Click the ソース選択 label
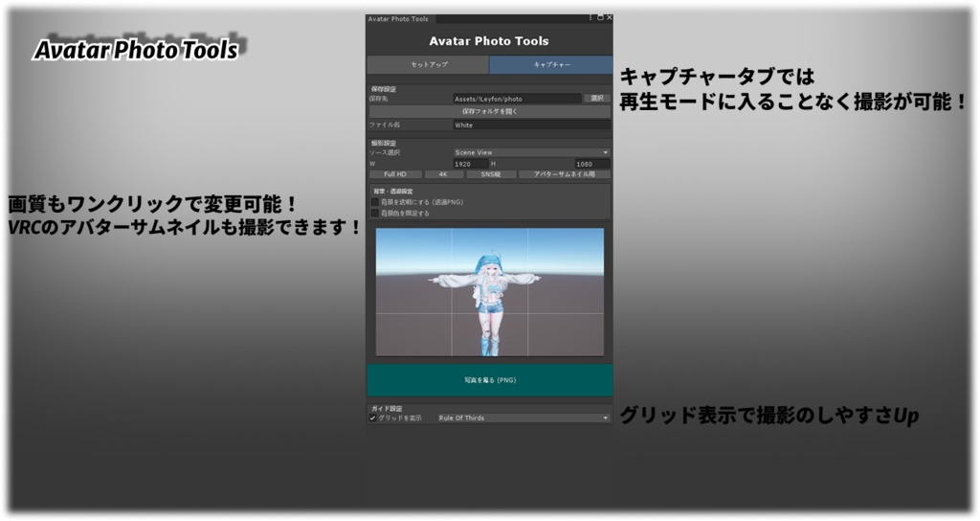Viewport: 980px width, 521px height. pos(385,152)
